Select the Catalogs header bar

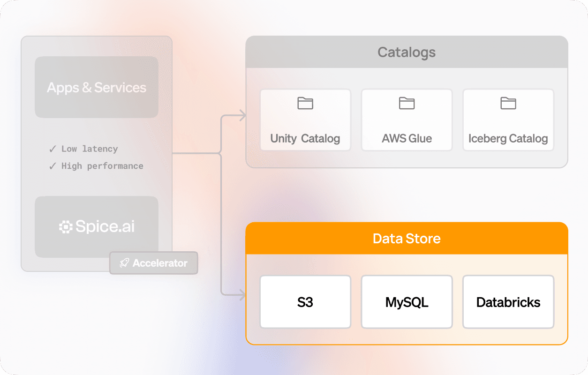pyautogui.click(x=407, y=52)
